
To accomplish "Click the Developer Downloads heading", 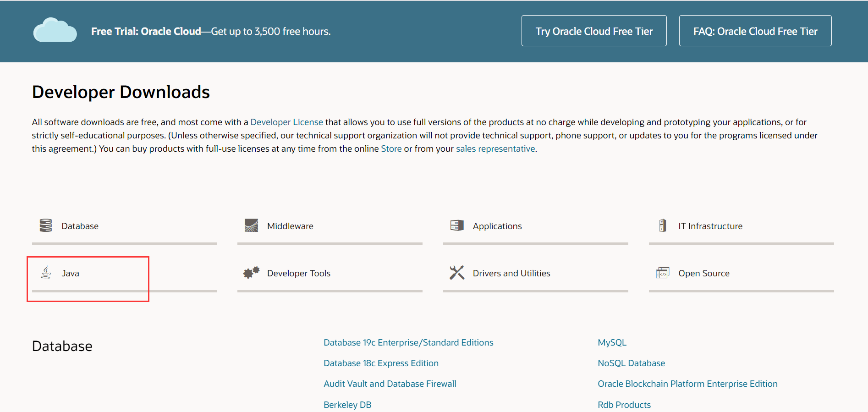I will click(x=121, y=92).
